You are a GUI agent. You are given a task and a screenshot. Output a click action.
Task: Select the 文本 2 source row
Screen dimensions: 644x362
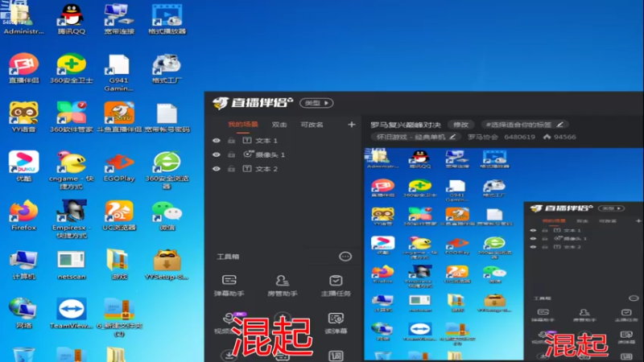click(x=283, y=169)
